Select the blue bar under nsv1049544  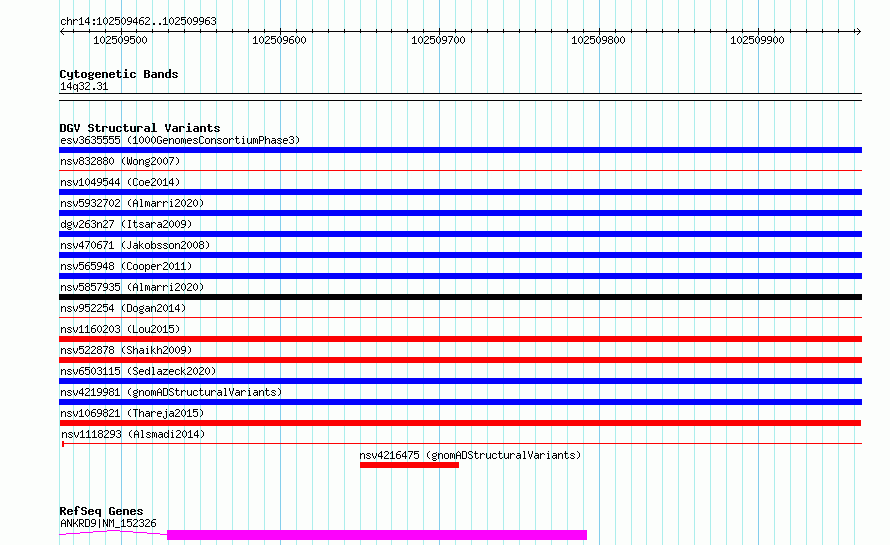click(x=460, y=192)
